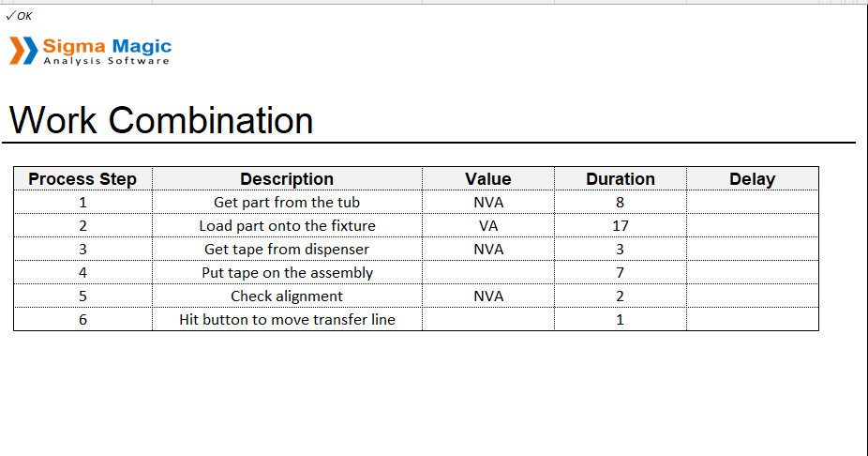Select the 'Get tape from dispenser' cell
The image size is (868, 456).
(288, 250)
